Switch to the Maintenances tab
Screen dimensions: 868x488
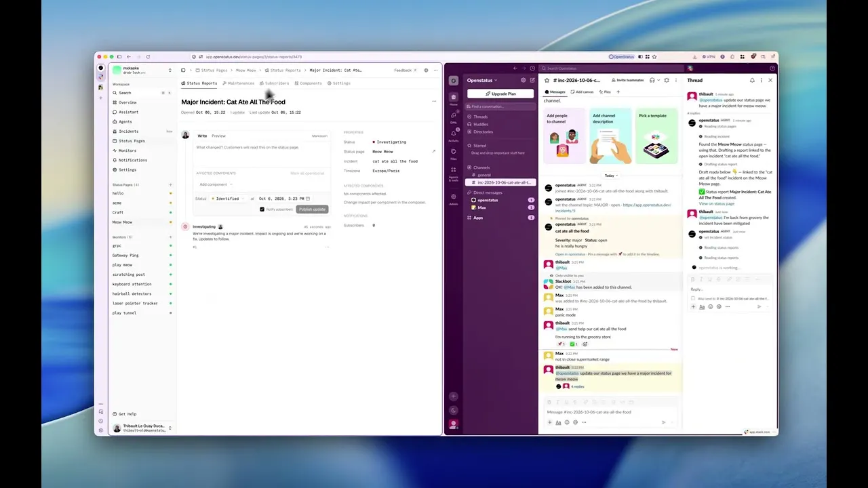(238, 83)
